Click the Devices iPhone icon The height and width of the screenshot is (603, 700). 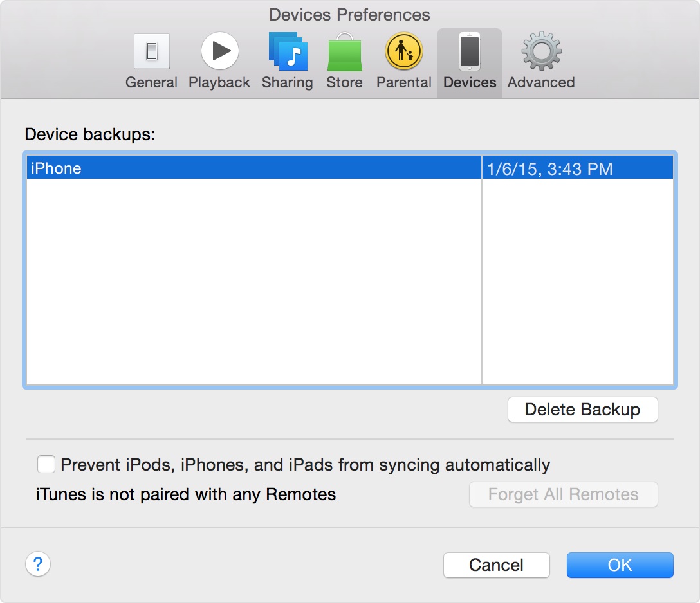pos(470,52)
